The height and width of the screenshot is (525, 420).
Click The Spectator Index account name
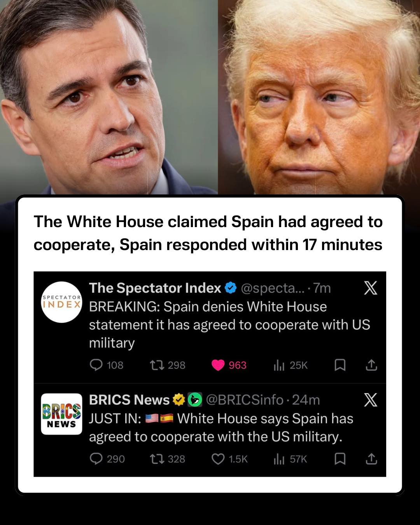[x=155, y=288]
